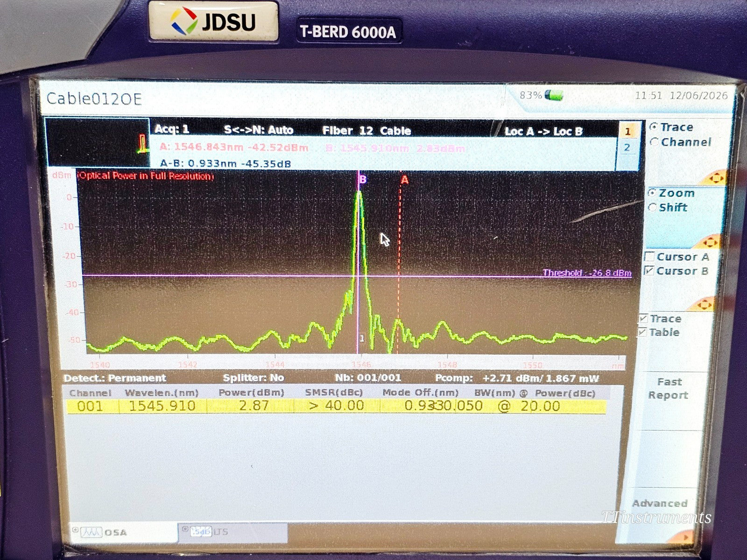
Task: Click the Loc A -> Loc B label
Action: point(543,132)
